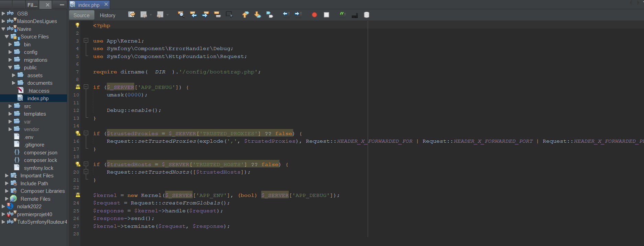Viewport: 644px width, 246px height.
Task: Collapse the APP_DEBUG if-block fold marker
Action: coord(86,87)
